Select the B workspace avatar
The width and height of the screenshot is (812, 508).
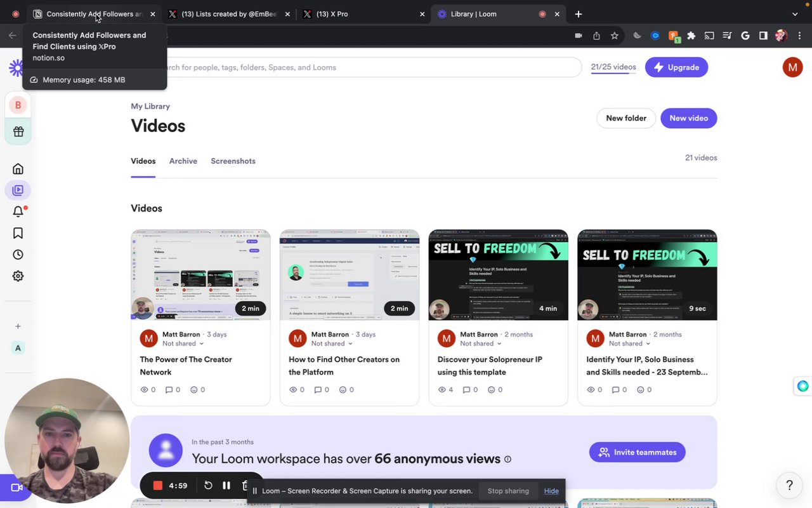18,105
